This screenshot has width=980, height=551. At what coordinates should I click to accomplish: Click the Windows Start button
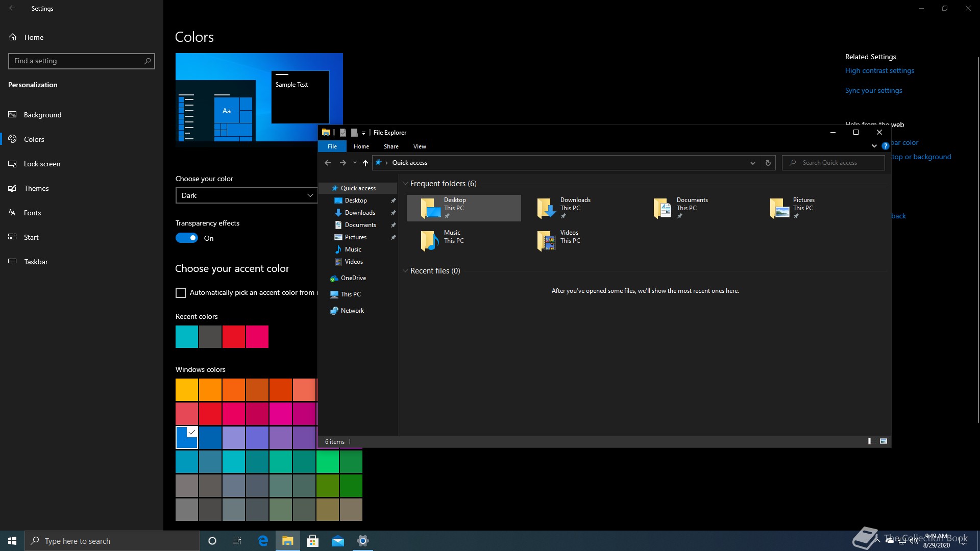pyautogui.click(x=12, y=541)
